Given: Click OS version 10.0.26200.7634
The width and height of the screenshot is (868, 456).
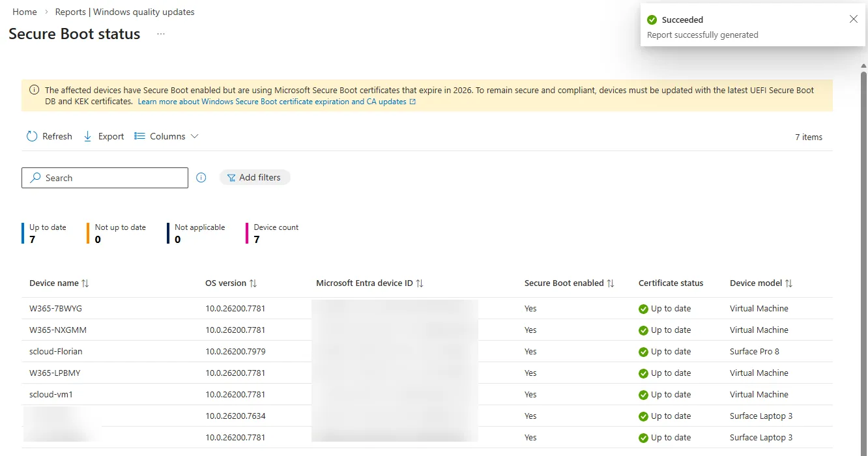Looking at the screenshot, I should 235,416.
